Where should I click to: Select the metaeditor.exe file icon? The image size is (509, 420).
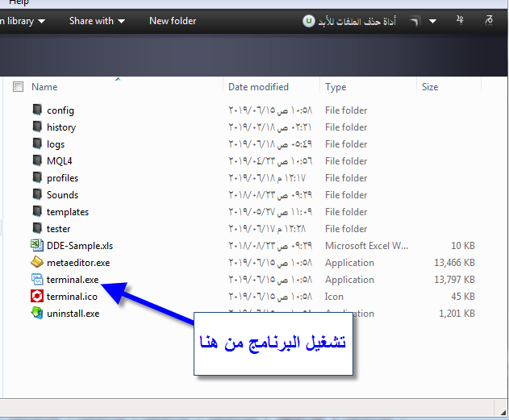37,263
